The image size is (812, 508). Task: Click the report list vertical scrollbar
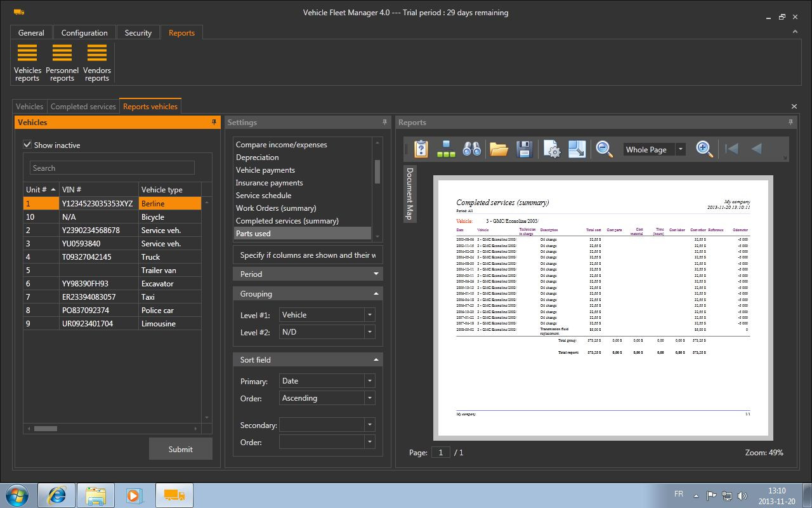377,171
